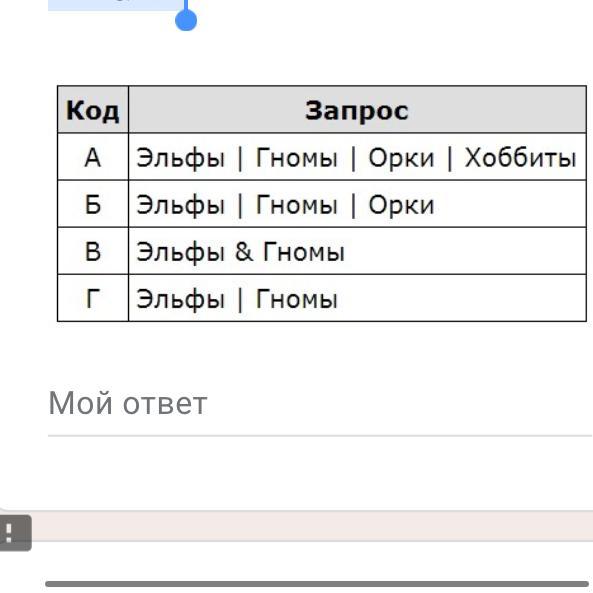Click the code letter Б cell

coord(93,204)
